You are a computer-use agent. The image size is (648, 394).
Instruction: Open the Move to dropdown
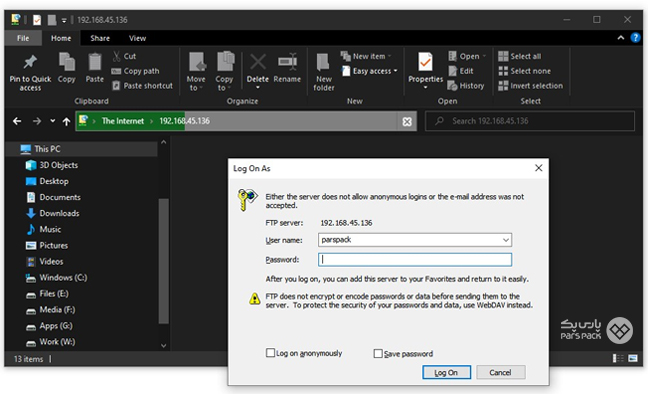(x=196, y=83)
